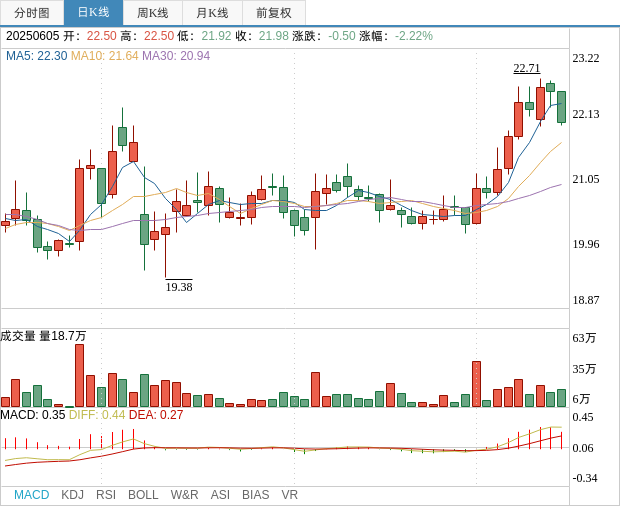Switch to the ASI indicator
620x506 pixels.
click(x=220, y=495)
